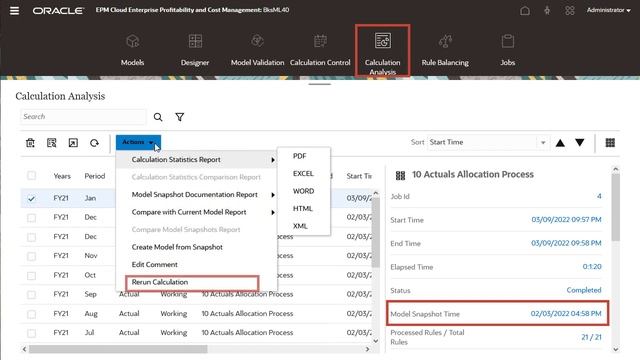Go to home via house icon
This screenshot has width=640, height=360.
(525, 11)
